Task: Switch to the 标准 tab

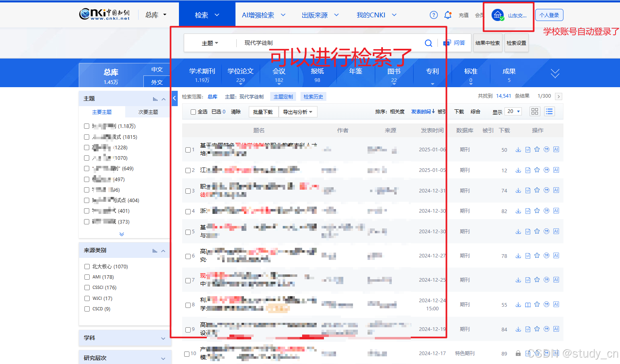Action: (x=471, y=75)
